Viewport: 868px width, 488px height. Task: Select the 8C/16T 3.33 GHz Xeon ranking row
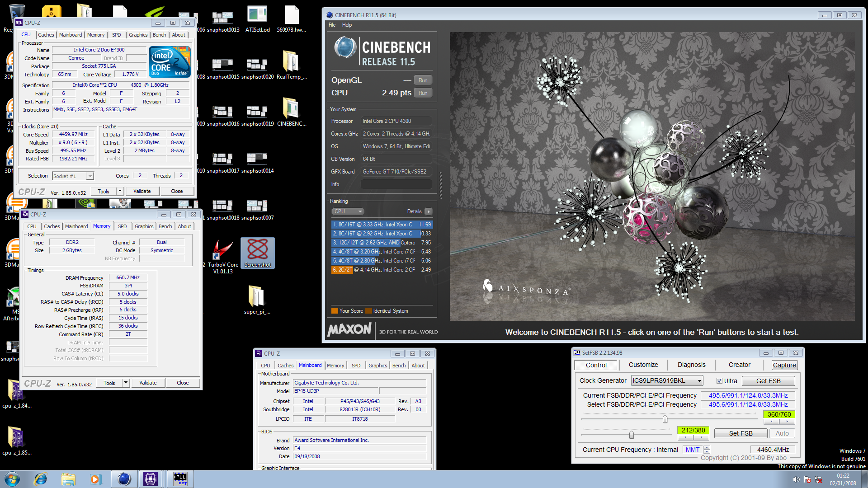pyautogui.click(x=382, y=225)
